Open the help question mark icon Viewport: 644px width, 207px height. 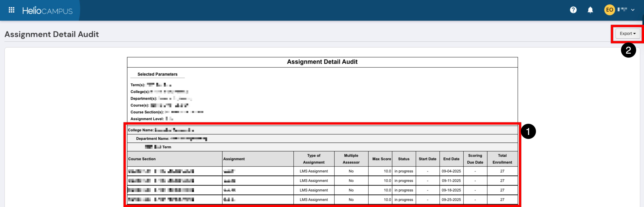coord(573,10)
